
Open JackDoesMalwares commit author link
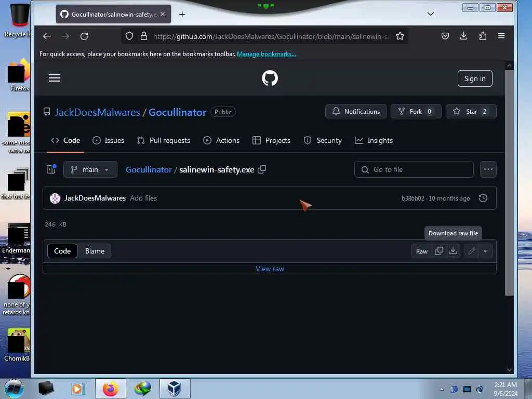[x=95, y=198]
